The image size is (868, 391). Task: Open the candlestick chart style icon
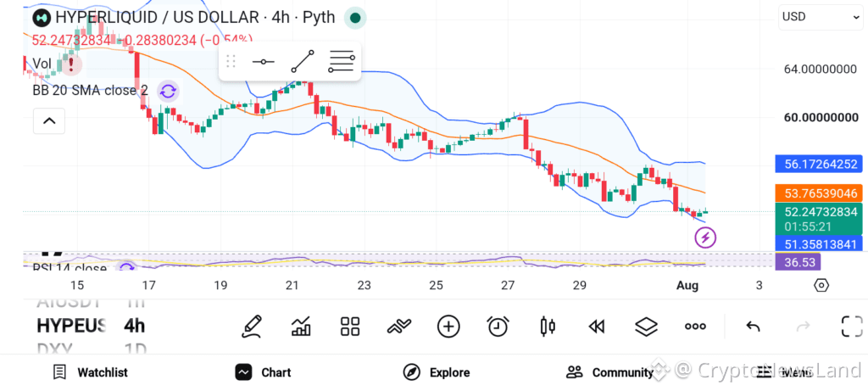click(547, 327)
